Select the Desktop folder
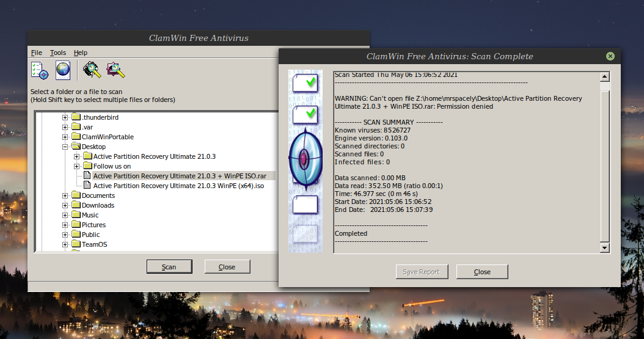 pos(93,147)
